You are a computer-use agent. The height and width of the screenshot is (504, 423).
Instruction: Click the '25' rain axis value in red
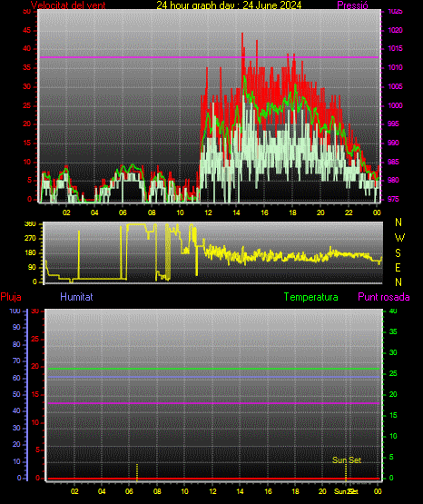tap(34, 339)
